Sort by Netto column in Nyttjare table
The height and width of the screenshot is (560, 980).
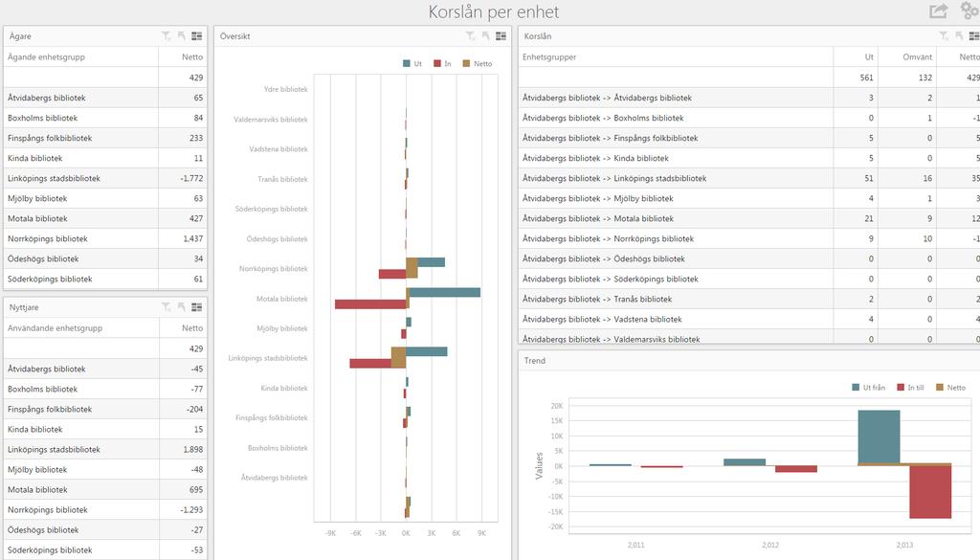coord(183,328)
